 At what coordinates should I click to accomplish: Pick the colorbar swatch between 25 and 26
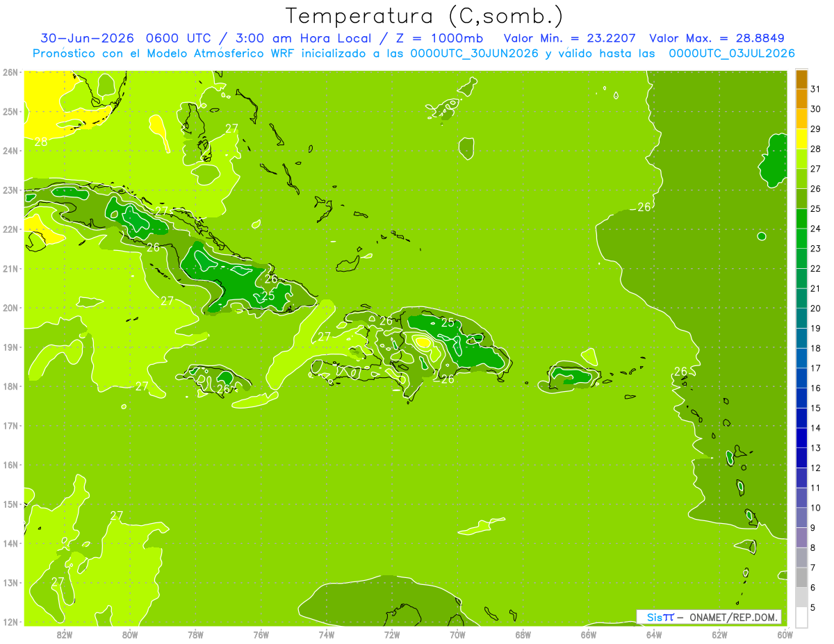point(801,199)
